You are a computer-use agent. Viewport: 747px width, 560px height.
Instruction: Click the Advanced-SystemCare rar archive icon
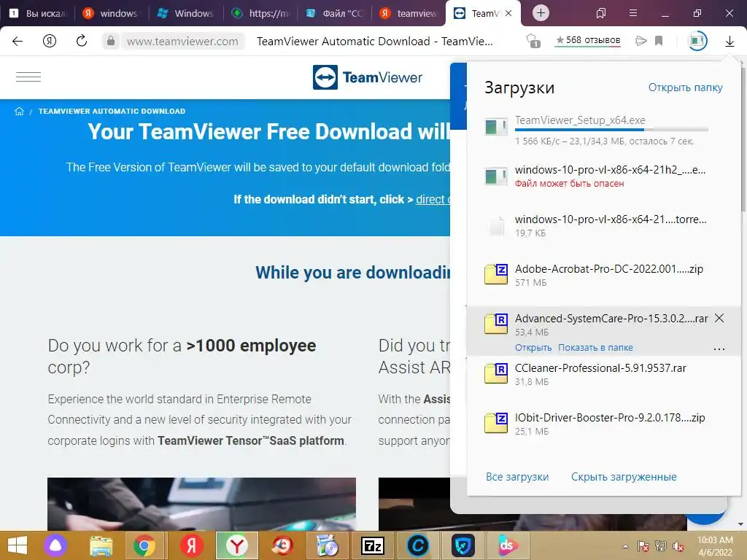495,324
